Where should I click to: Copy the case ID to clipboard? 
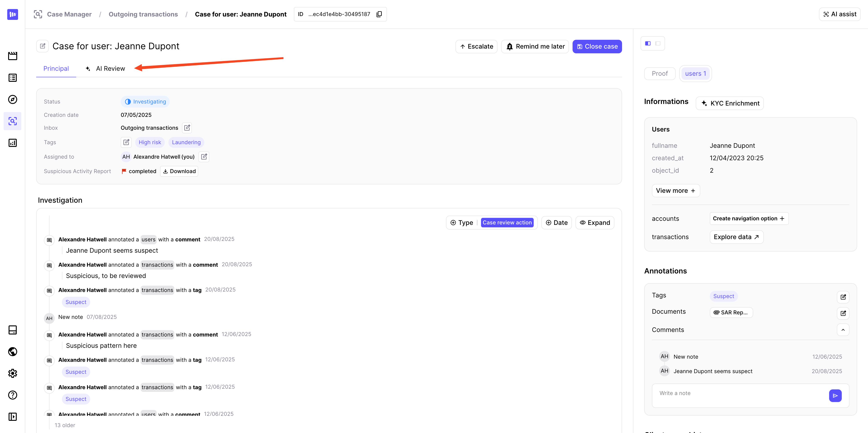click(x=379, y=14)
